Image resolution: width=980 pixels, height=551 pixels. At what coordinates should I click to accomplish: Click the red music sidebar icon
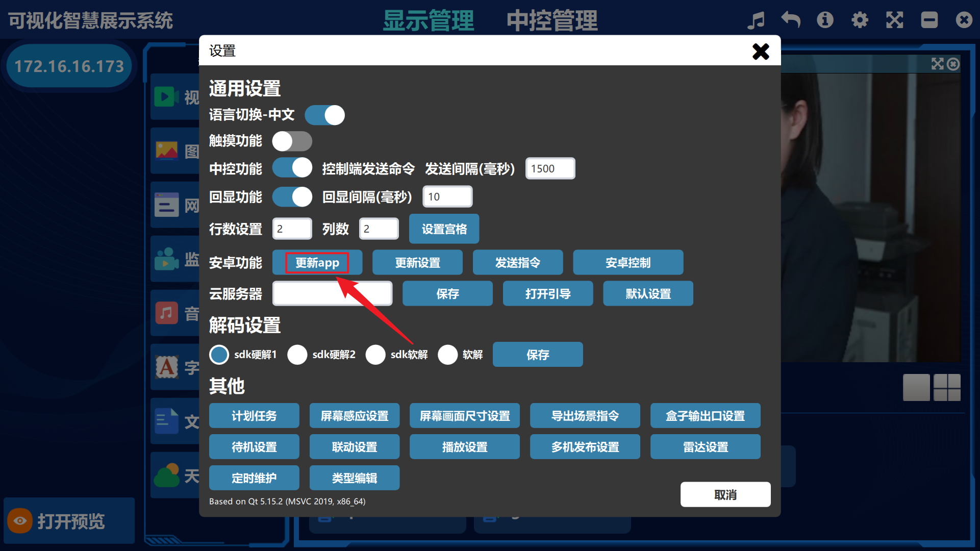click(x=166, y=313)
